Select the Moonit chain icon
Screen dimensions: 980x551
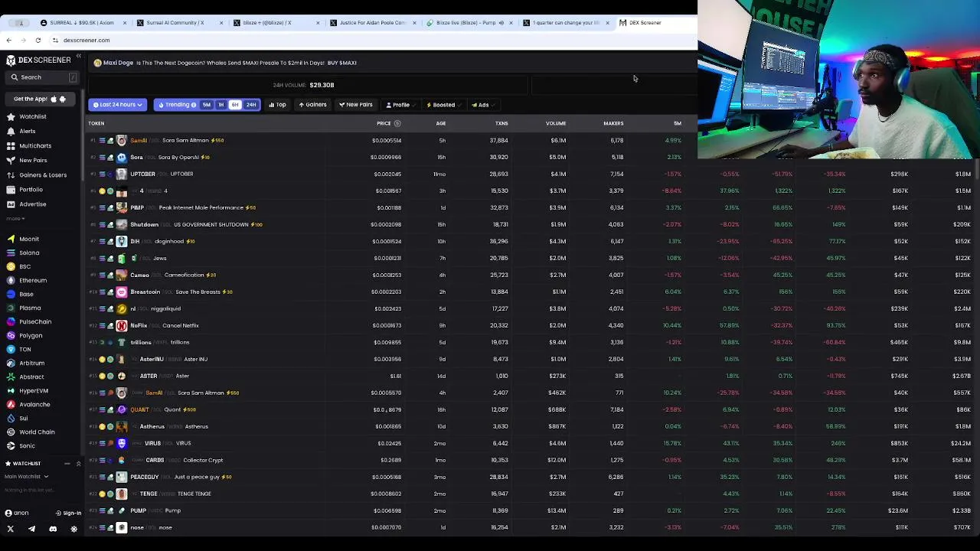pyautogui.click(x=11, y=239)
